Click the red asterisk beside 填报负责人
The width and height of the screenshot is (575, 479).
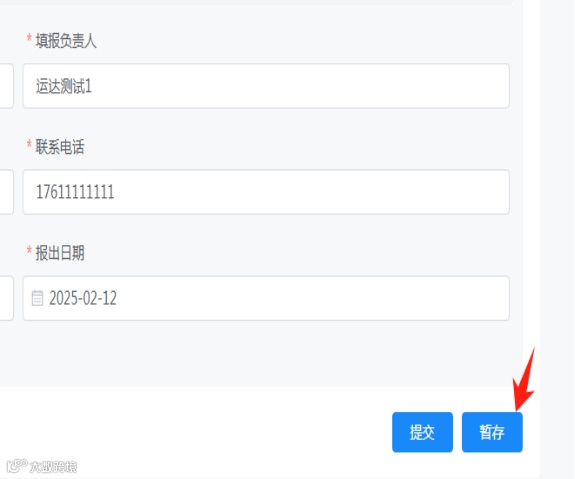pyautogui.click(x=29, y=38)
